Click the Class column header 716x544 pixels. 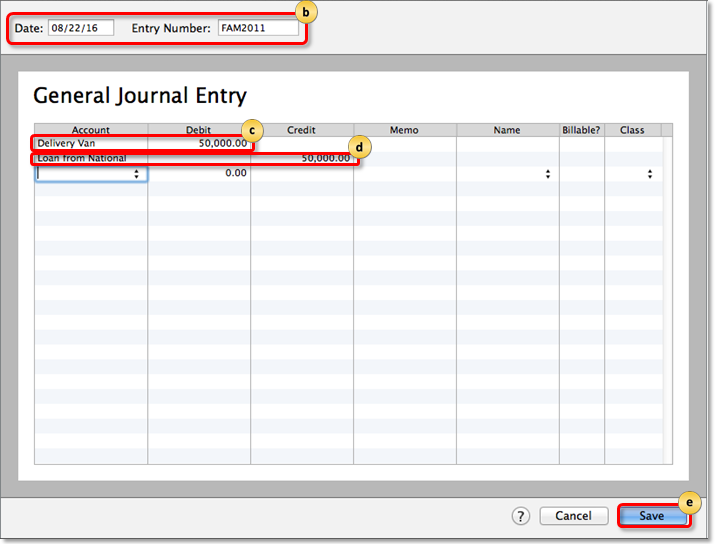[x=632, y=130]
